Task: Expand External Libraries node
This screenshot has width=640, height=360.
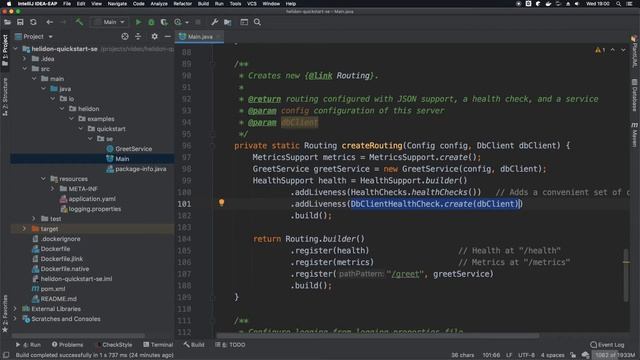Action: click(16, 309)
